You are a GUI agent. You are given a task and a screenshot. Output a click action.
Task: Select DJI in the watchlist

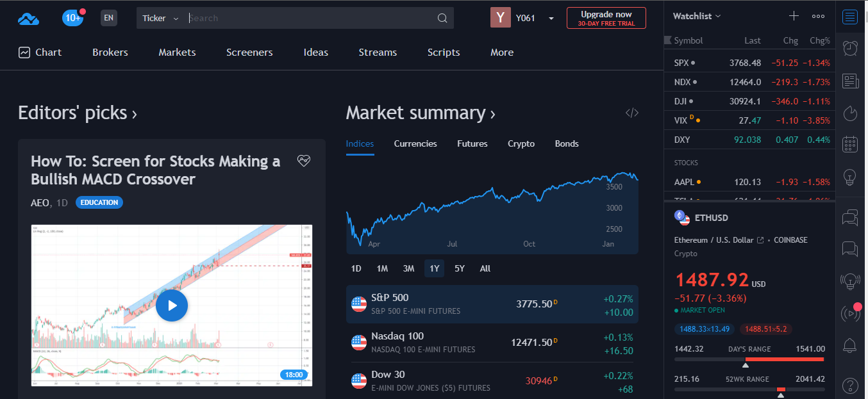pyautogui.click(x=750, y=101)
